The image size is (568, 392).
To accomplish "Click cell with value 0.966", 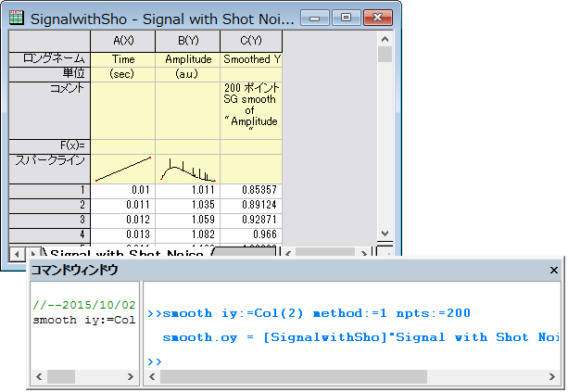I will tap(251, 235).
